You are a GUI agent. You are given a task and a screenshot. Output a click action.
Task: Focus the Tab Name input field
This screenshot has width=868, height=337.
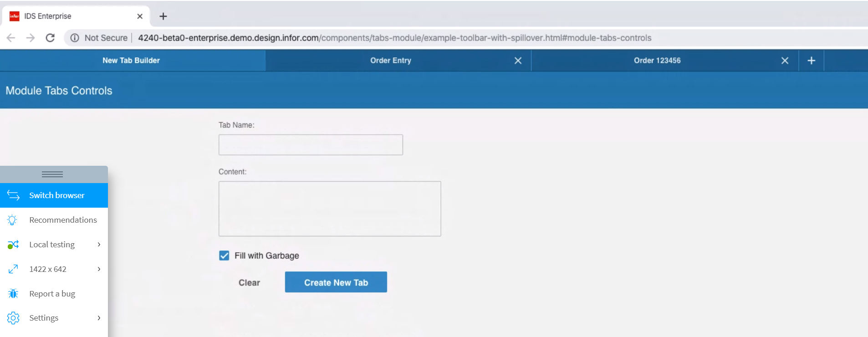(311, 145)
